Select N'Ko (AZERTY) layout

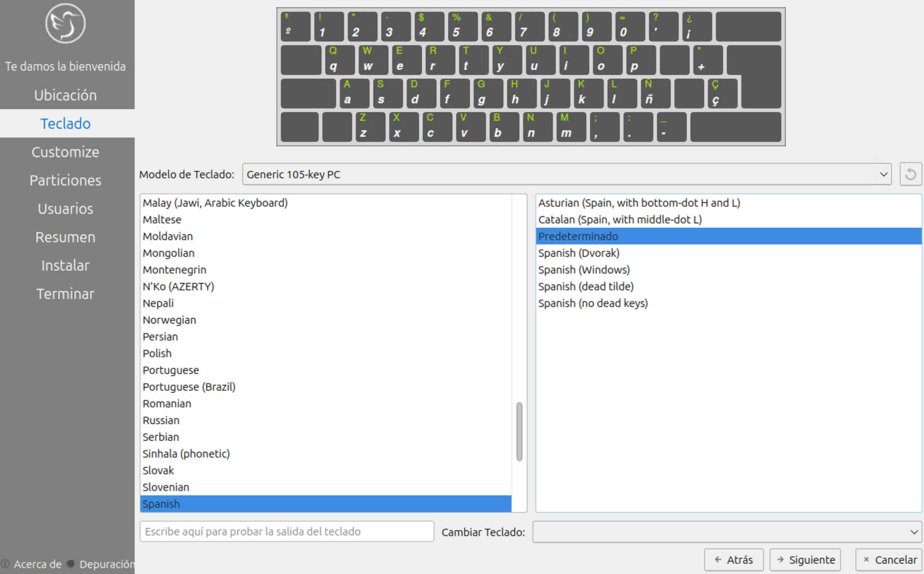coord(326,286)
